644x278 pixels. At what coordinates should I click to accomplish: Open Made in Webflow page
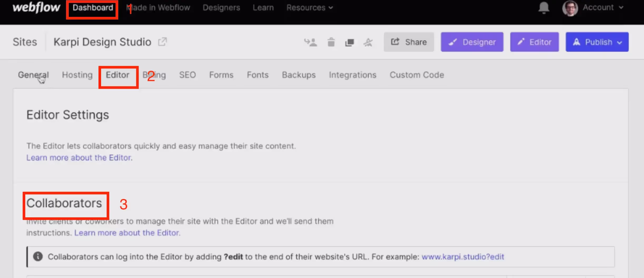pos(158,8)
